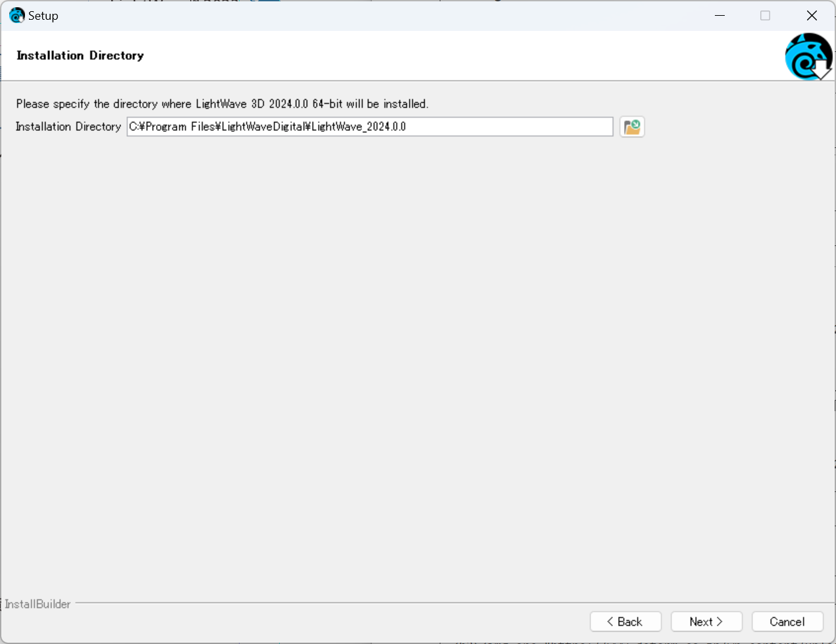
Task: Go to the next setup step
Action: 706,622
